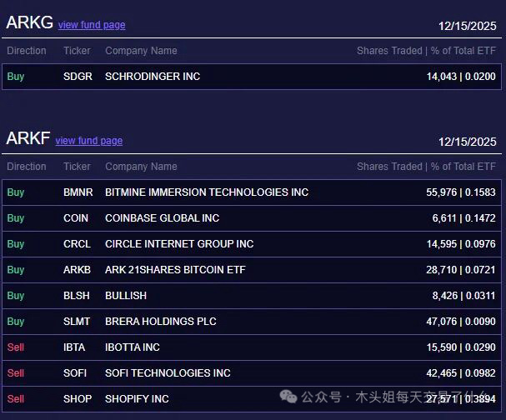Click the Ticker column header under ARKF
The width and height of the screenshot is (506, 420).
tap(77, 167)
